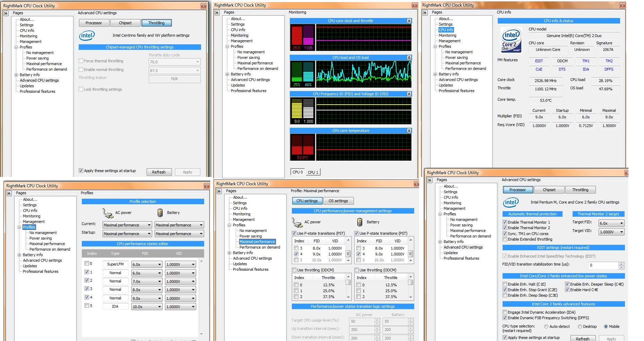Collapse pages pane in Maximal performance profile window
Screen dimensions: 644x341
pos(219,191)
